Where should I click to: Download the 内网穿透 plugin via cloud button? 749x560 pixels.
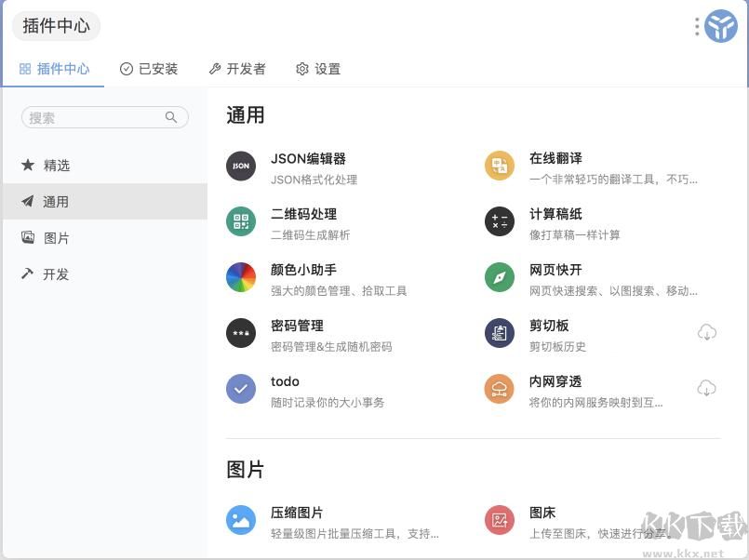point(707,389)
